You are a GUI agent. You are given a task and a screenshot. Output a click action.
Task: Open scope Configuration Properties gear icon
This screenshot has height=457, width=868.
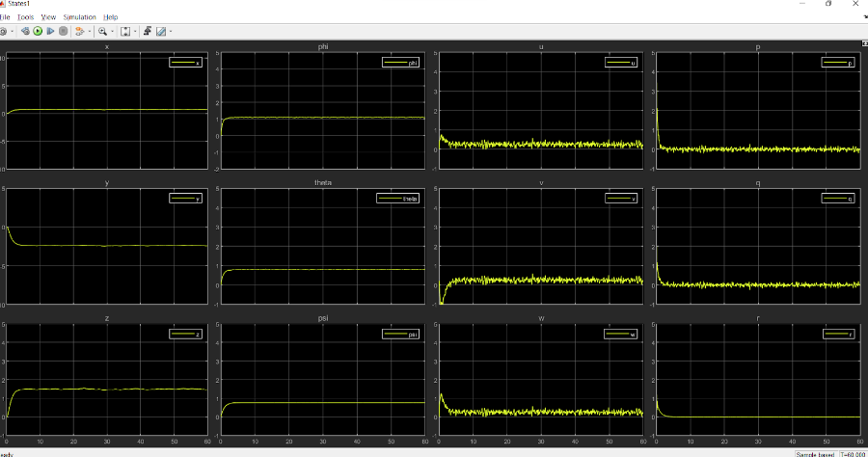pyautogui.click(x=4, y=31)
